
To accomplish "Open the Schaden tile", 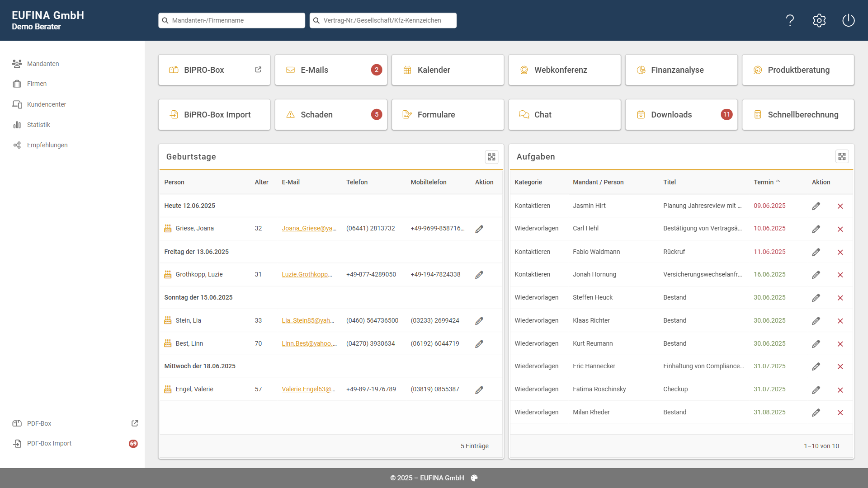I will (331, 114).
